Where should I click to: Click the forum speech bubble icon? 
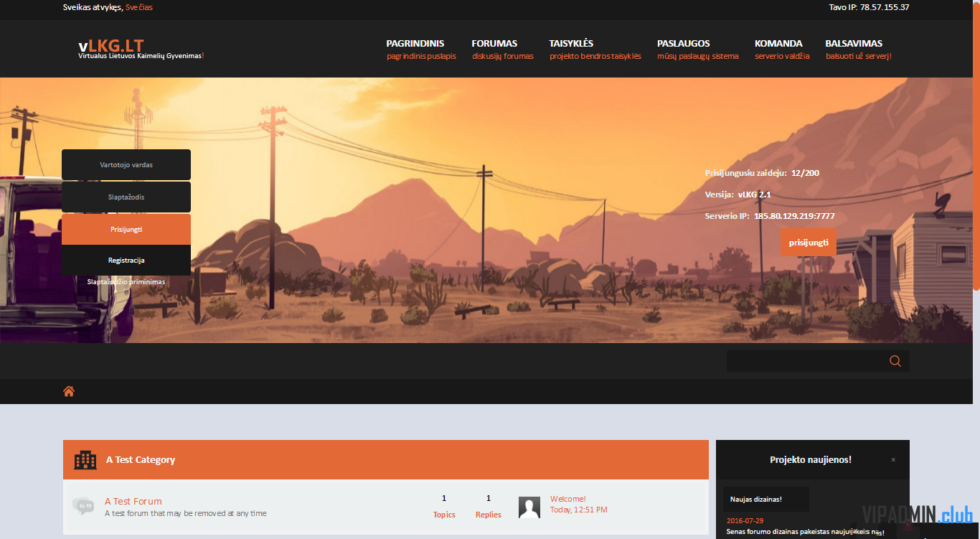click(83, 506)
